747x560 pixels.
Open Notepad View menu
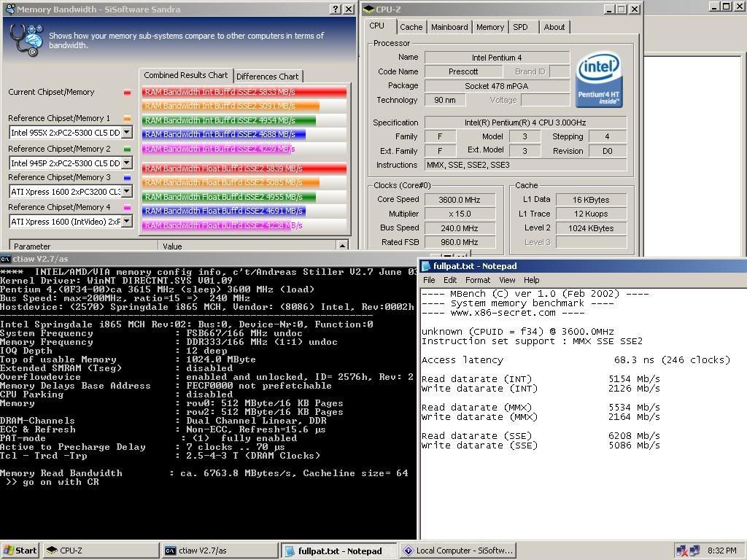tap(507, 280)
